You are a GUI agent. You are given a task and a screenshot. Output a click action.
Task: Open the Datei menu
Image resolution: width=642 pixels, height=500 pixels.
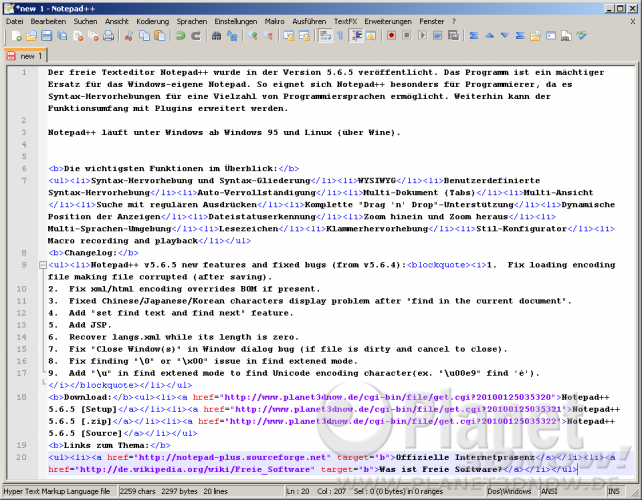(x=15, y=21)
